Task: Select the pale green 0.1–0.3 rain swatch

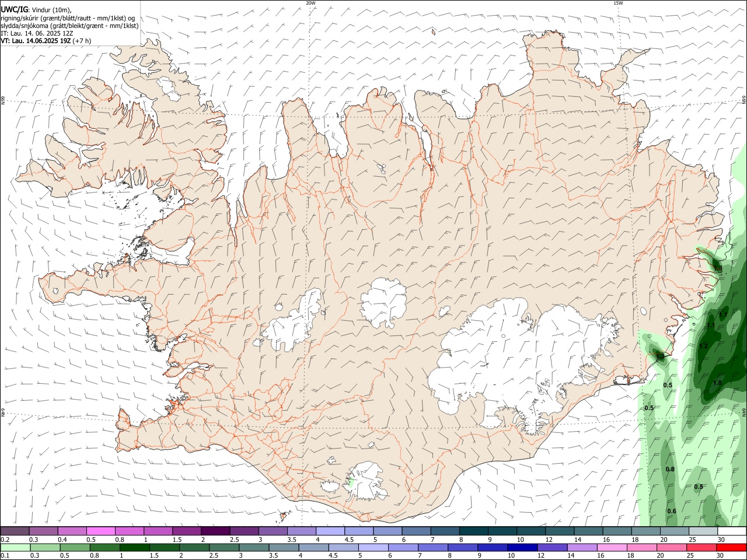Action: [15, 548]
